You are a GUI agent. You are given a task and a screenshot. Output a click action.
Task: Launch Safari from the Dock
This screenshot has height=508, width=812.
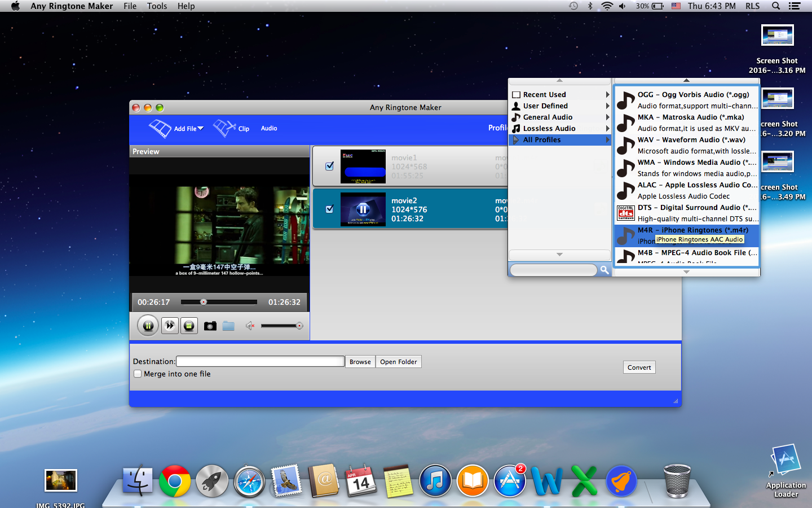pyautogui.click(x=249, y=481)
